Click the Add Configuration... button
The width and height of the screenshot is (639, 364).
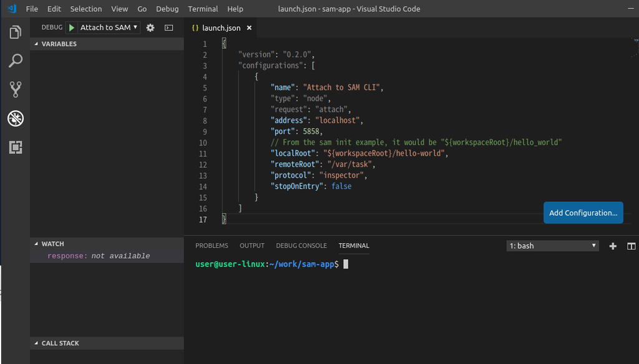click(583, 213)
